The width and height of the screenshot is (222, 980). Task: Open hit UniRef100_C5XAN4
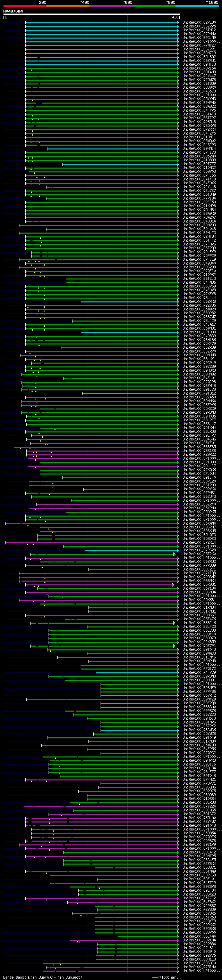coord(199,523)
